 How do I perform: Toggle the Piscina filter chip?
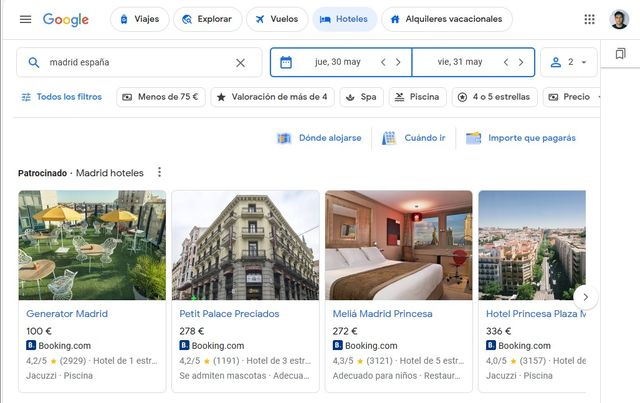pyautogui.click(x=417, y=97)
